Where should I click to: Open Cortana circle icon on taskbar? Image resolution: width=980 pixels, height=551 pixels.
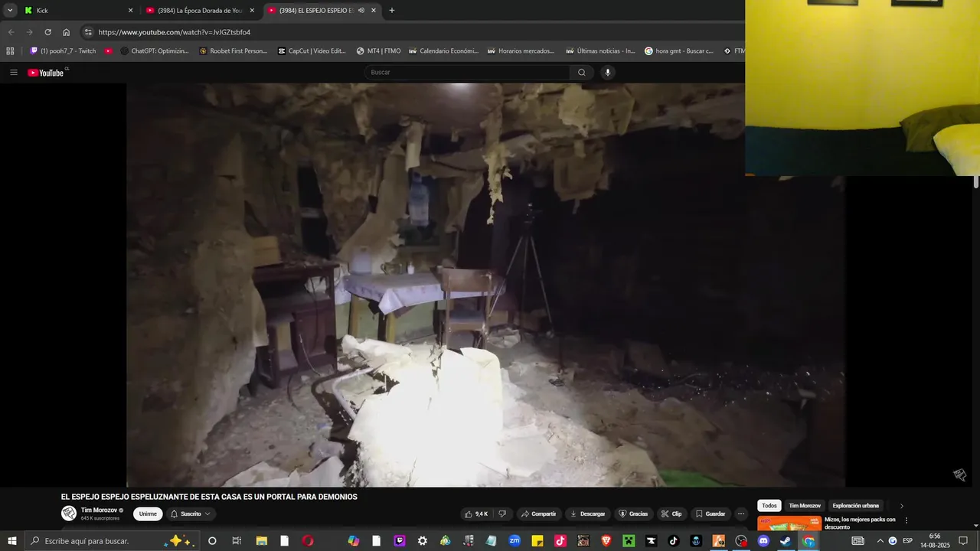click(212, 541)
